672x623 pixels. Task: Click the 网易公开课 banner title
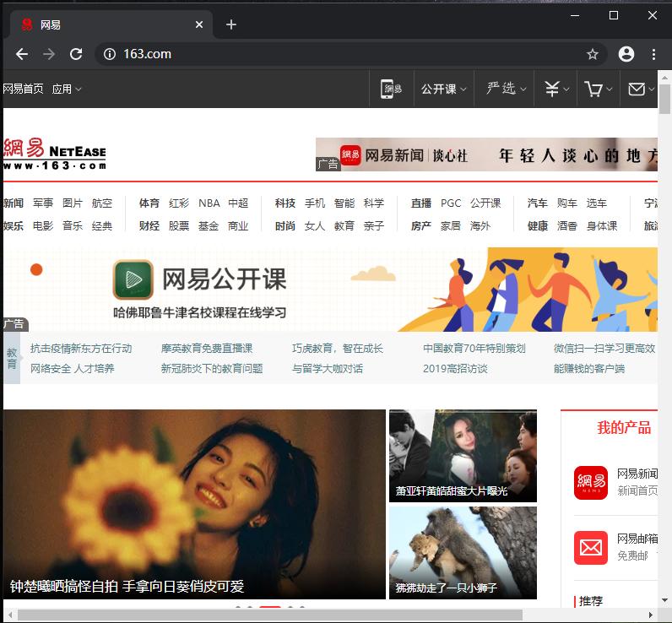point(225,279)
